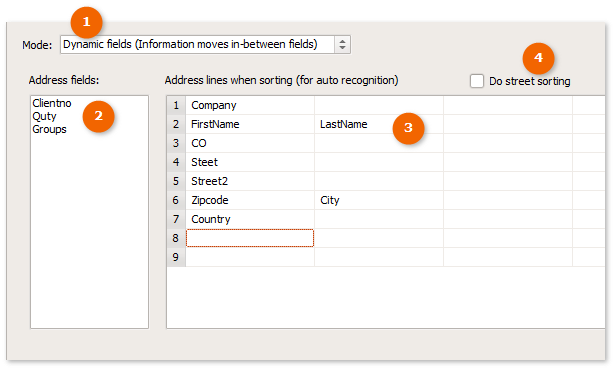This screenshot has width=615, height=370.
Task: Click orange callout marker number 1
Action: [86, 22]
